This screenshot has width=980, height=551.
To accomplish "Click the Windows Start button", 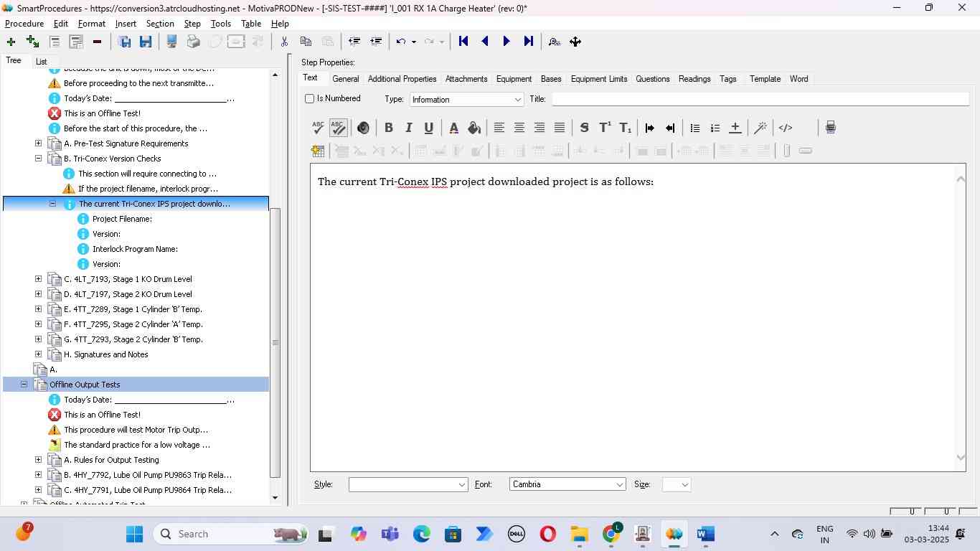I will (x=135, y=534).
